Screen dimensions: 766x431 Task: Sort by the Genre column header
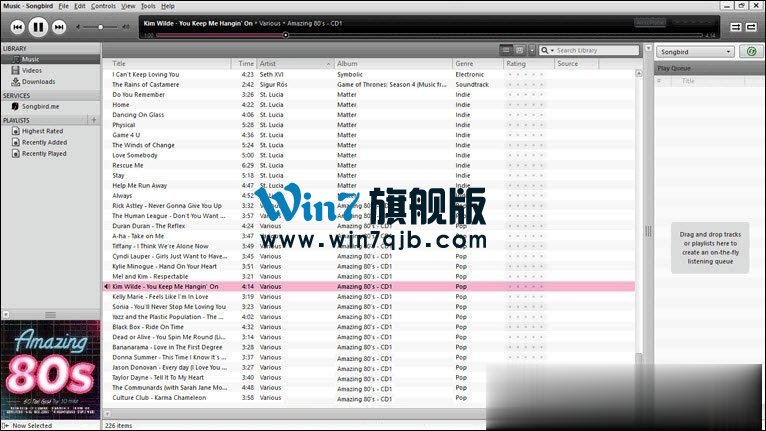point(478,64)
